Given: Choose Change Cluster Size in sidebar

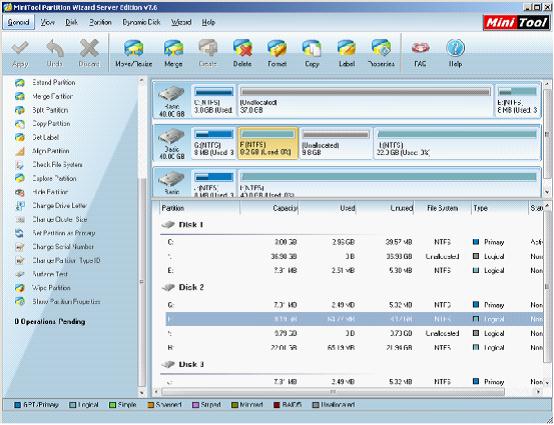Looking at the screenshot, I should pos(60,220).
